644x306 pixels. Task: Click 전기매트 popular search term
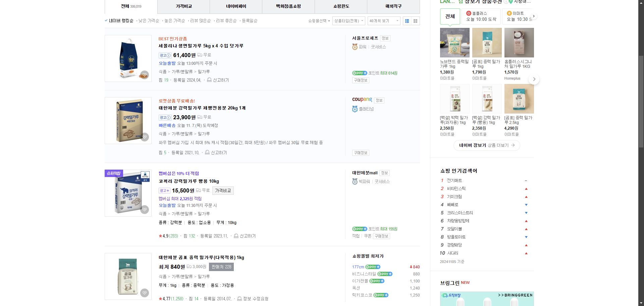[454, 180]
